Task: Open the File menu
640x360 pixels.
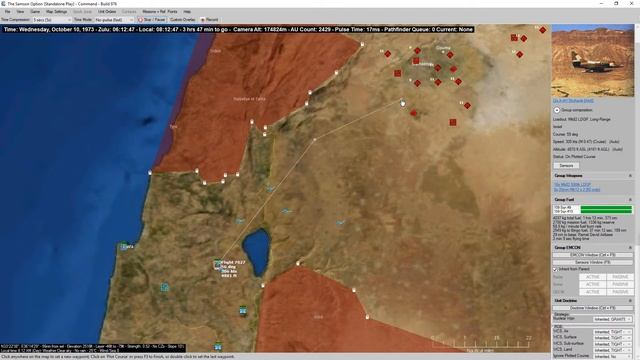Action: pyautogui.click(x=7, y=11)
